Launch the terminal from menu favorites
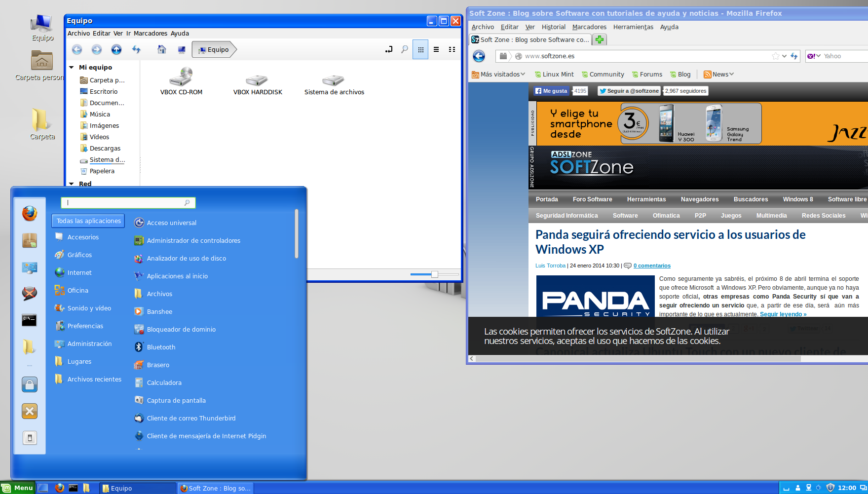 (30, 320)
